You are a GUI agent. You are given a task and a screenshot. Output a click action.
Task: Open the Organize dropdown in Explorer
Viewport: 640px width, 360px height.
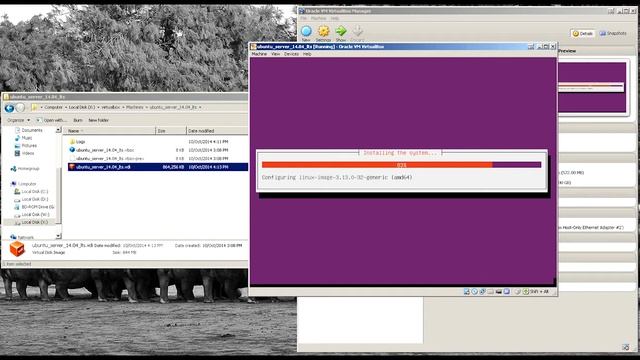tap(18, 120)
